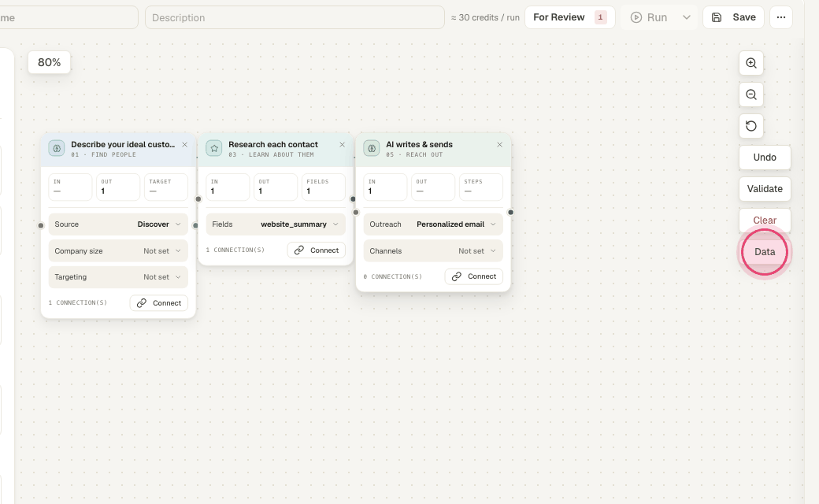Click the brain icon on Reach Out node
The image size is (819, 504).
click(x=372, y=148)
